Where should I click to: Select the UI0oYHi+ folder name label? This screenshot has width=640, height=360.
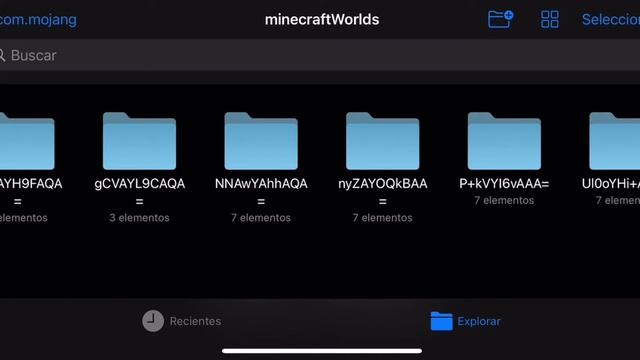(611, 184)
